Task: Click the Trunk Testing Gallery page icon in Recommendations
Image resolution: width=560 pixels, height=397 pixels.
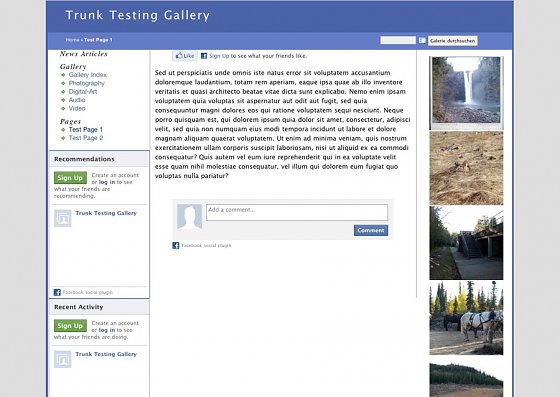Action: [62, 218]
